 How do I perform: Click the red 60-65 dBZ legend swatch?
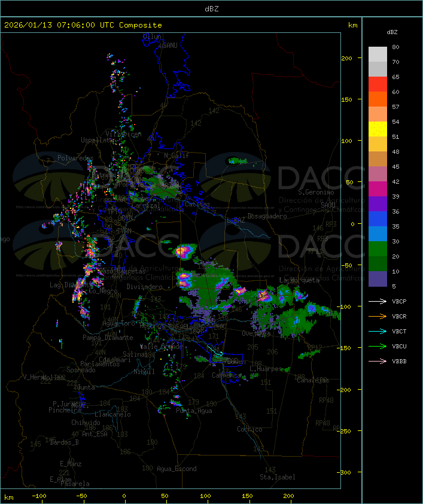pos(378,84)
